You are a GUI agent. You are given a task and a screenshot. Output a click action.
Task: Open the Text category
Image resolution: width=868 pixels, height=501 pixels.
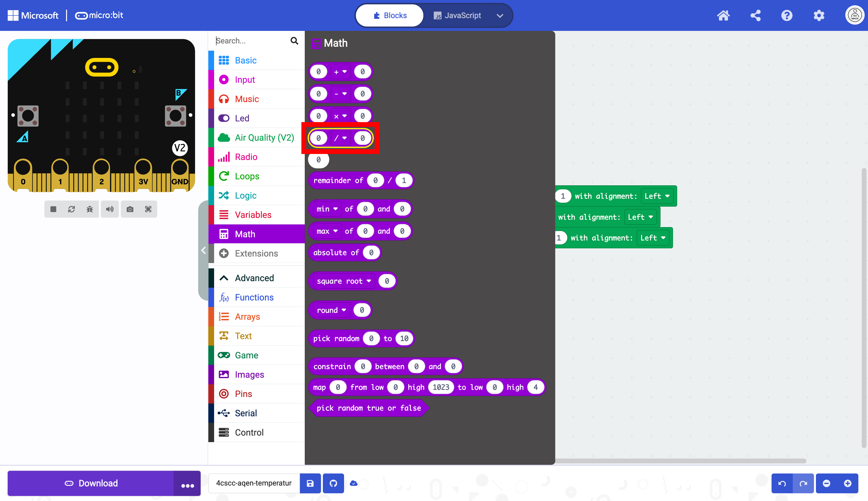coord(257,336)
